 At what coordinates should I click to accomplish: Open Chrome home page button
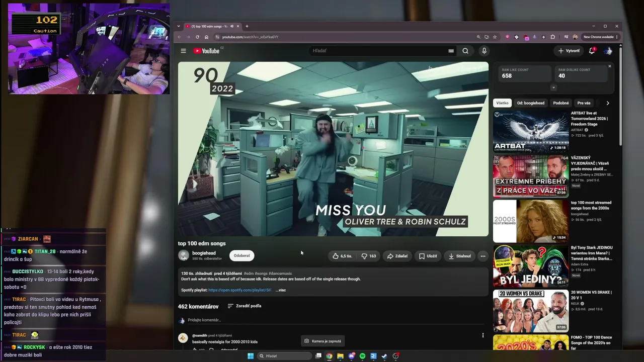[x=206, y=37]
